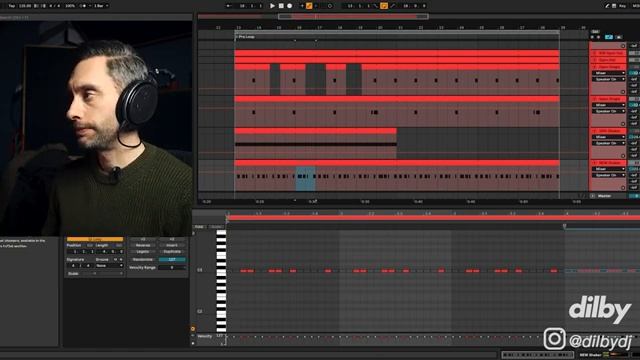The width and height of the screenshot is (640, 360).
Task: Adjust the blue 127 randomize amount
Action: pyautogui.click(x=172, y=260)
